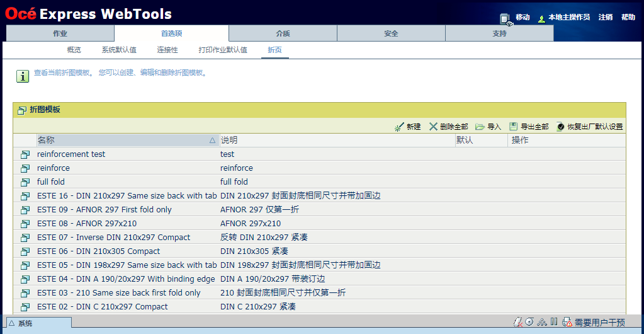Switch to the 介质 tab
The height and width of the screenshot is (334, 644).
[283, 33]
